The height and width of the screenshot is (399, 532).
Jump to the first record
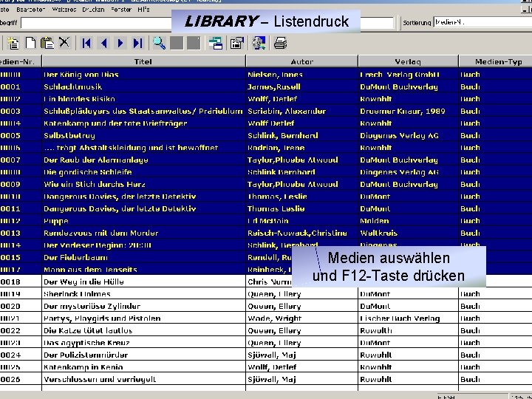86,43
